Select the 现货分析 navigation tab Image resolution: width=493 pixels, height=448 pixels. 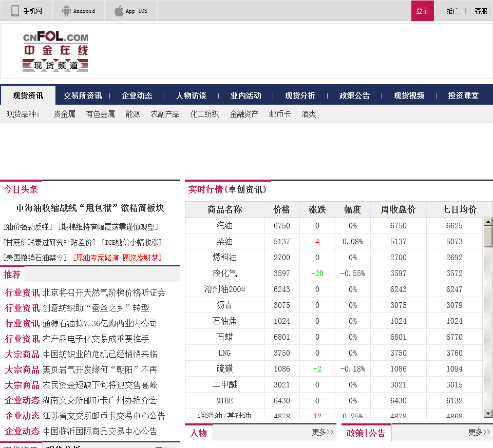300,95
